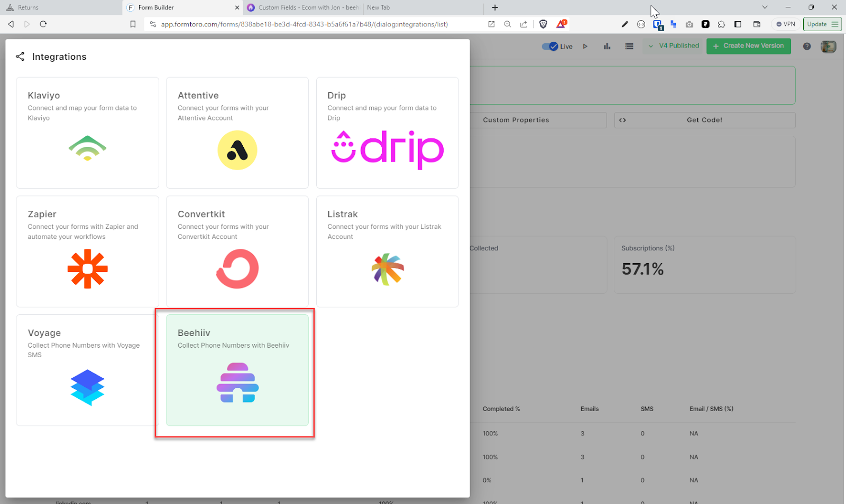Click Create New Version button
This screenshot has height=504, width=846.
[749, 46]
